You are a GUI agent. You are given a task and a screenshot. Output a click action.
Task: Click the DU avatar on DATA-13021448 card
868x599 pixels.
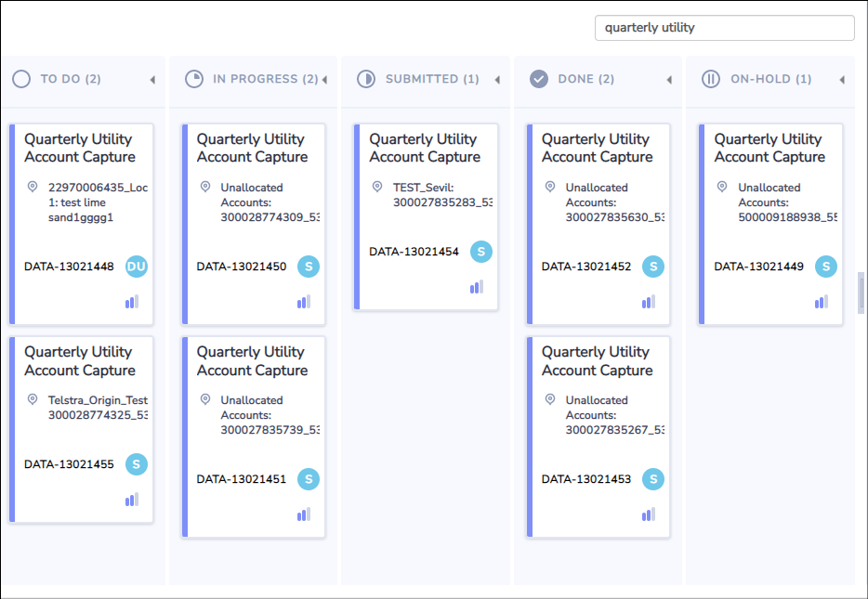click(137, 267)
